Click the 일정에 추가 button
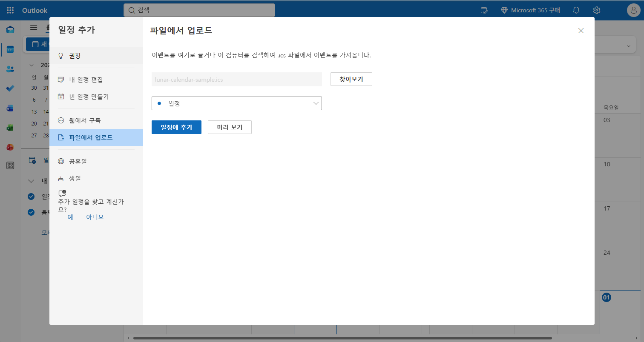 (x=176, y=127)
